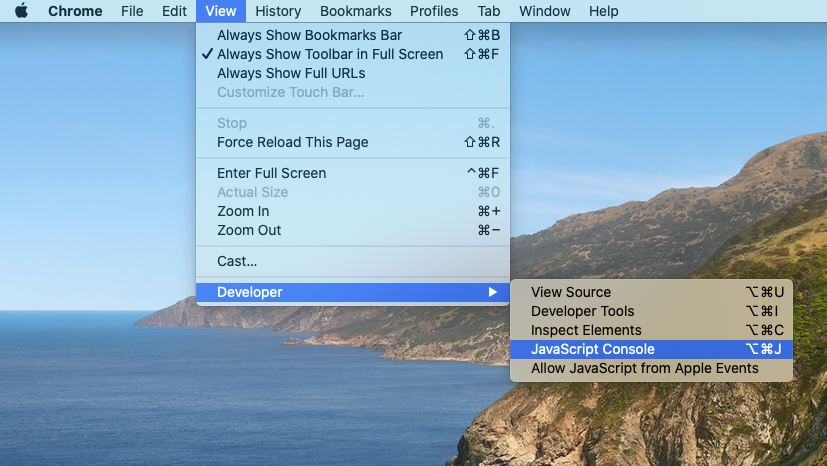
Task: Open the Apple menu
Action: [x=21, y=11]
